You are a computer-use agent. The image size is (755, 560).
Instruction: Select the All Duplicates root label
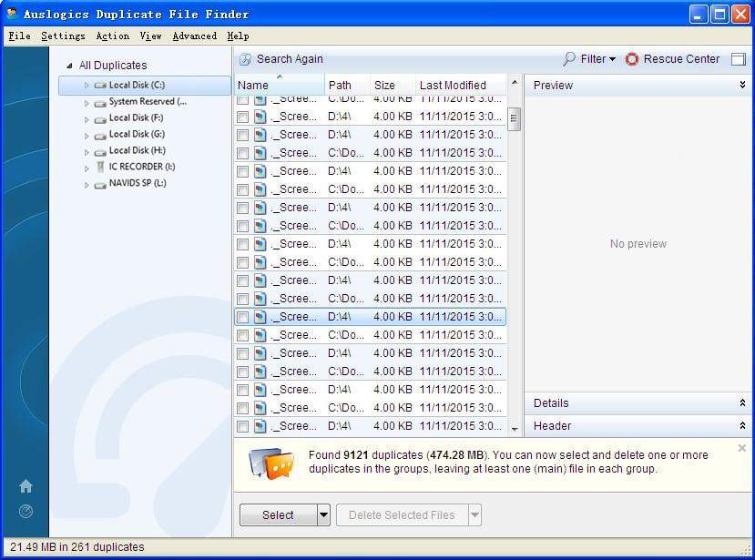pos(113,65)
